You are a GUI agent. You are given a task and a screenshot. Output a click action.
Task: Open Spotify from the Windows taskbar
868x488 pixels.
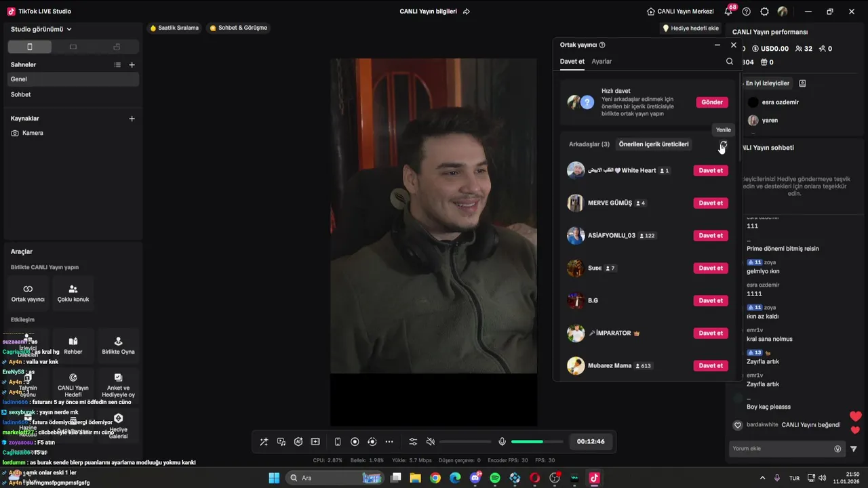point(495,478)
